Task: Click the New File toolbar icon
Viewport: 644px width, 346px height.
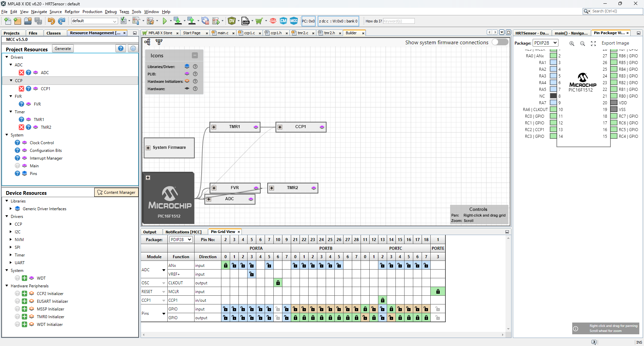Action: (x=7, y=21)
